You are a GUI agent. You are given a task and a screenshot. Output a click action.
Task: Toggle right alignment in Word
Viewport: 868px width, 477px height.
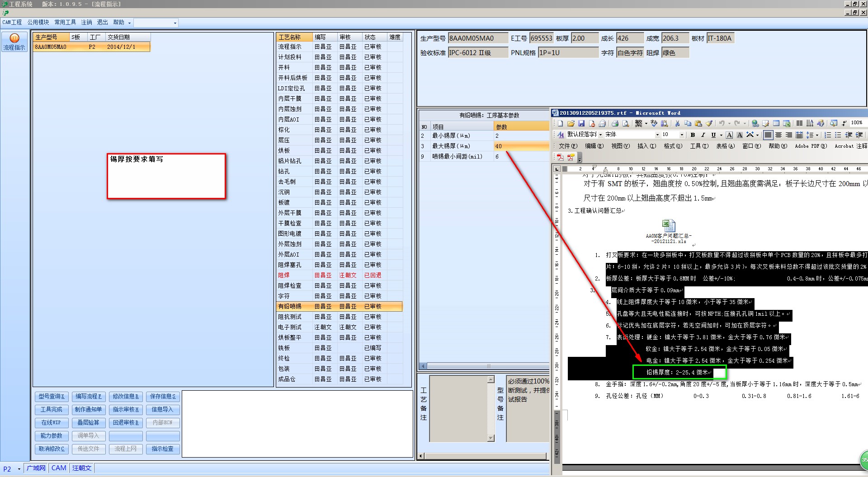[789, 135]
